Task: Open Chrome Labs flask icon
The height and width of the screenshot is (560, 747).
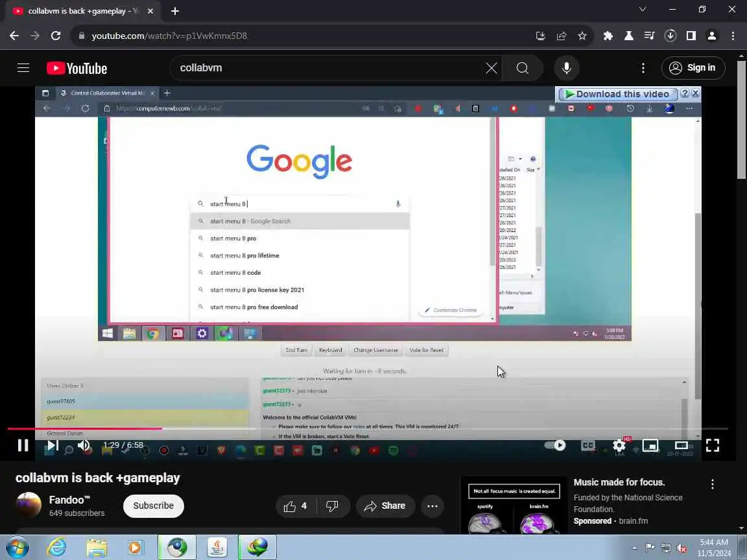Action: 629,36
